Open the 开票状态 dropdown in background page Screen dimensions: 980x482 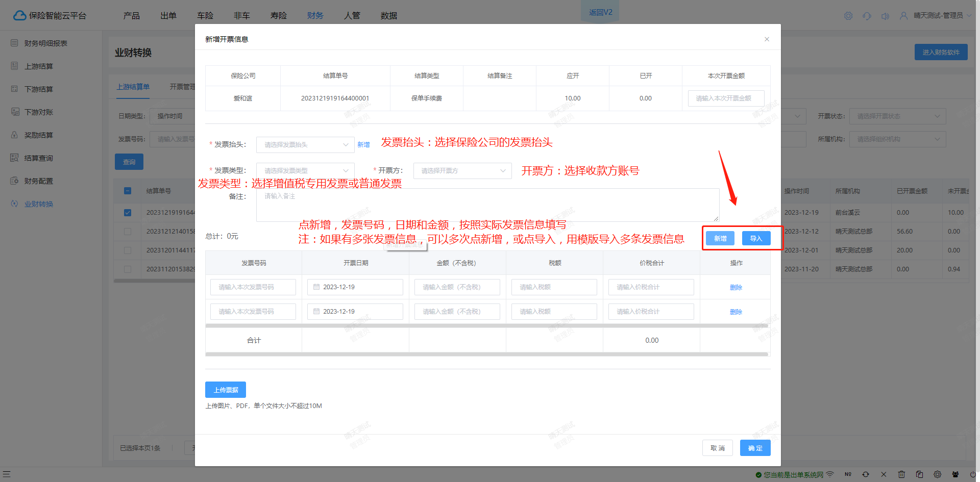(897, 116)
